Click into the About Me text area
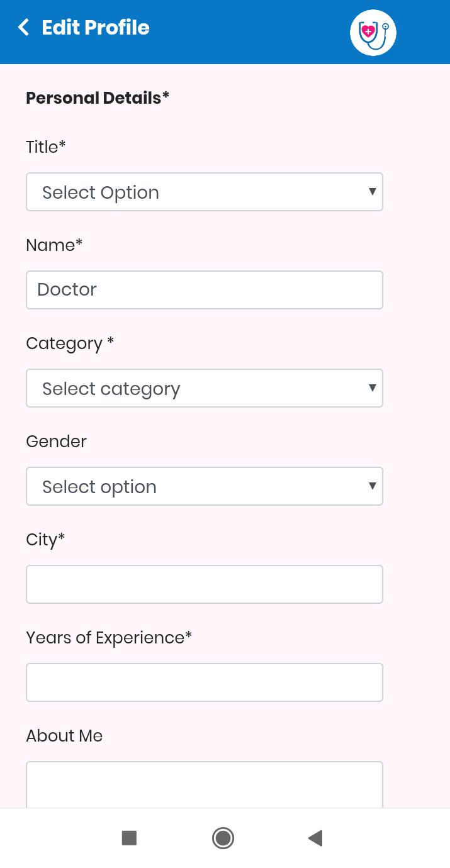 click(x=205, y=784)
